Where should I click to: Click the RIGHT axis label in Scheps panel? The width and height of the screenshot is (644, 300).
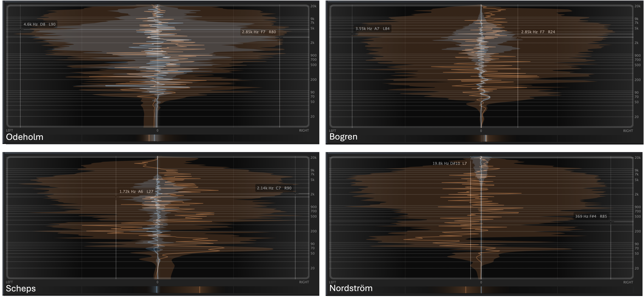tap(304, 282)
